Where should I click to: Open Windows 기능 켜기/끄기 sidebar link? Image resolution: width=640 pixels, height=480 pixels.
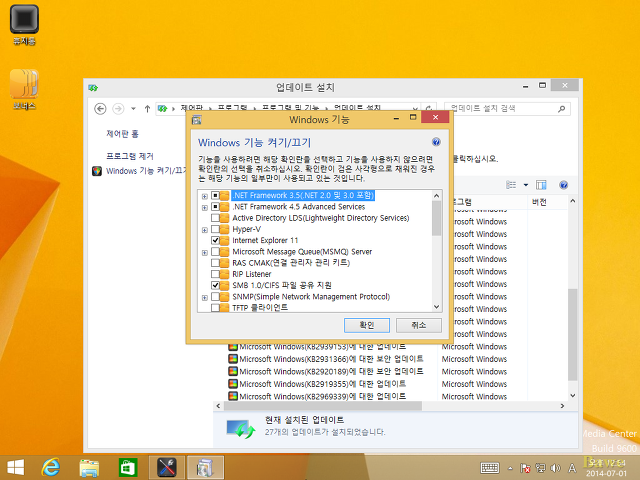tap(146, 171)
